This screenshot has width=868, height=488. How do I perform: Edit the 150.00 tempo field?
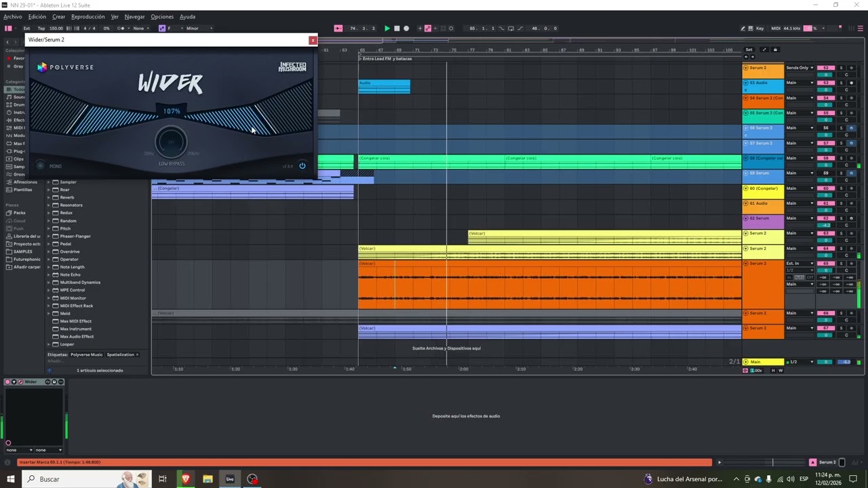(56, 28)
